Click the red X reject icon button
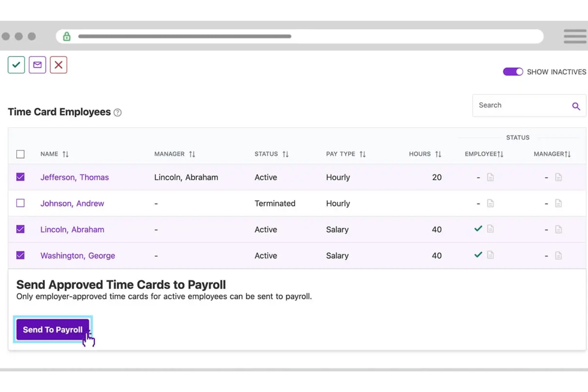The image size is (588, 392). tap(58, 65)
